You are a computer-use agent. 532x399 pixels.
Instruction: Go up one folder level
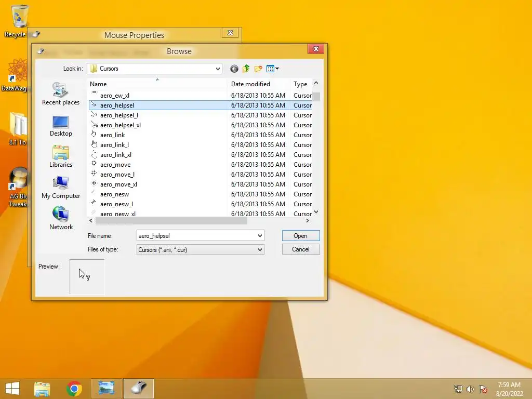pyautogui.click(x=246, y=69)
